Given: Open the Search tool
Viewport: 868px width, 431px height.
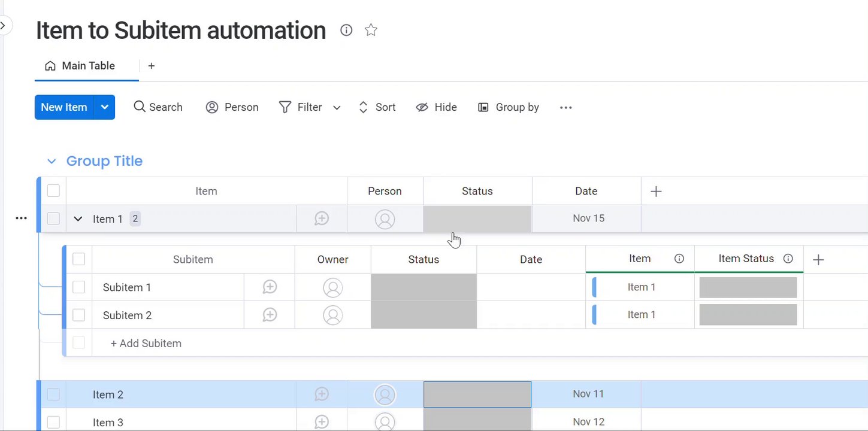Looking at the screenshot, I should 158,107.
